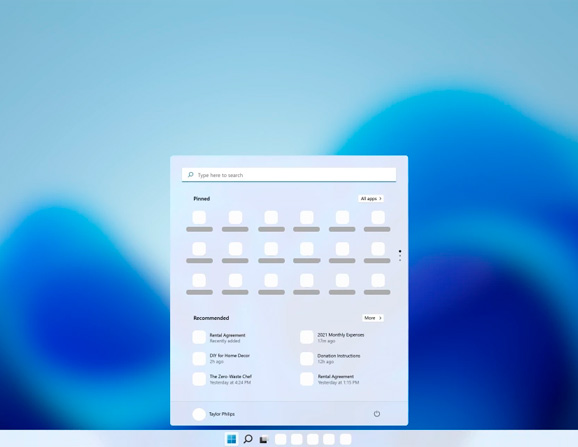The image size is (578, 447).
Task: Open the 2021 Monthly Expenses file
Action: tap(332, 337)
